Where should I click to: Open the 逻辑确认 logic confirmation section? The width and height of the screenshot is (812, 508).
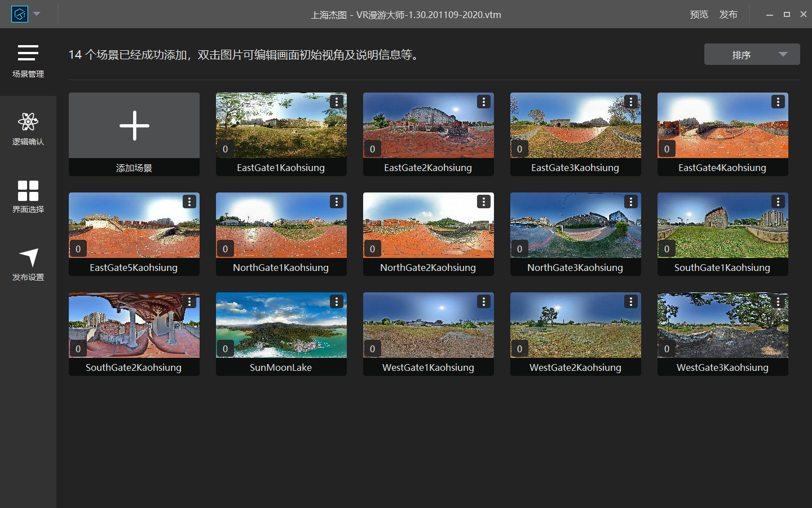(x=28, y=129)
